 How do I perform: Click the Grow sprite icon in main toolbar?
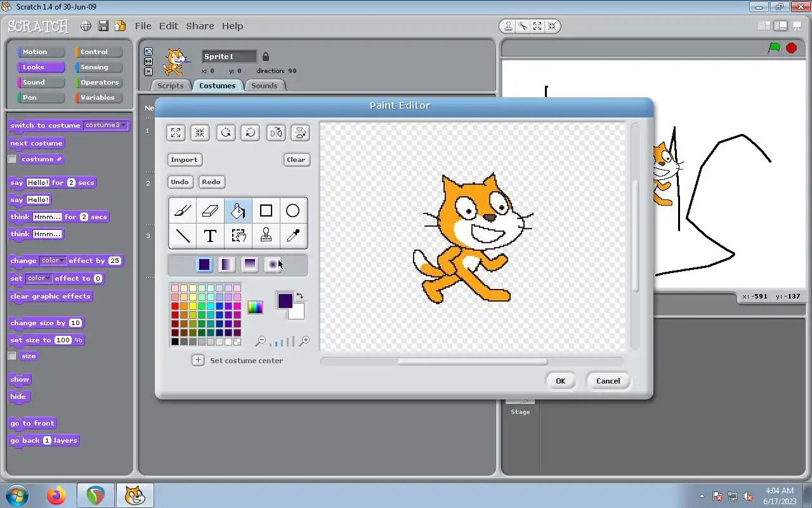[537, 26]
